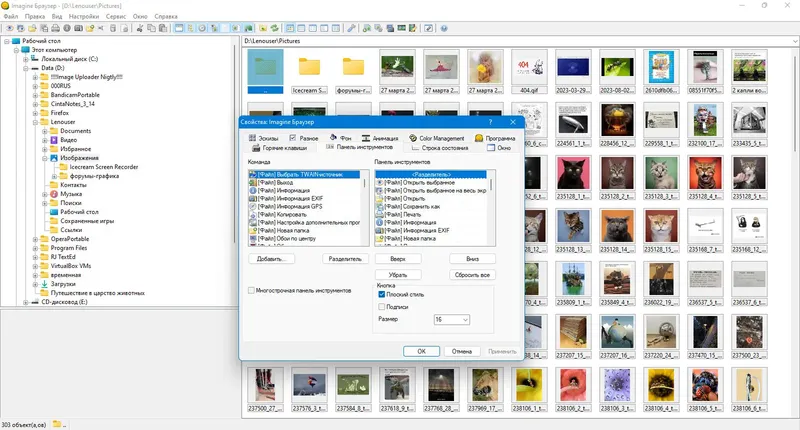
Task: Confirm the dialog with OK
Action: 421,351
